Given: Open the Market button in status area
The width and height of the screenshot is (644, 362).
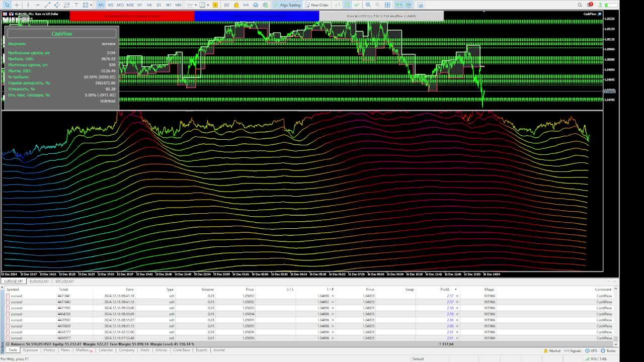Looking at the screenshot, I should coord(552,350).
